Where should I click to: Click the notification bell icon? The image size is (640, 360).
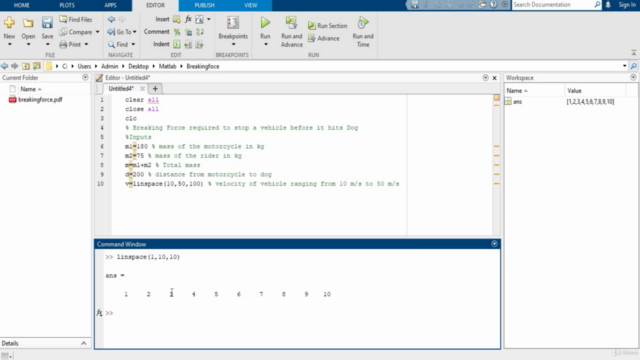pos(608,4)
